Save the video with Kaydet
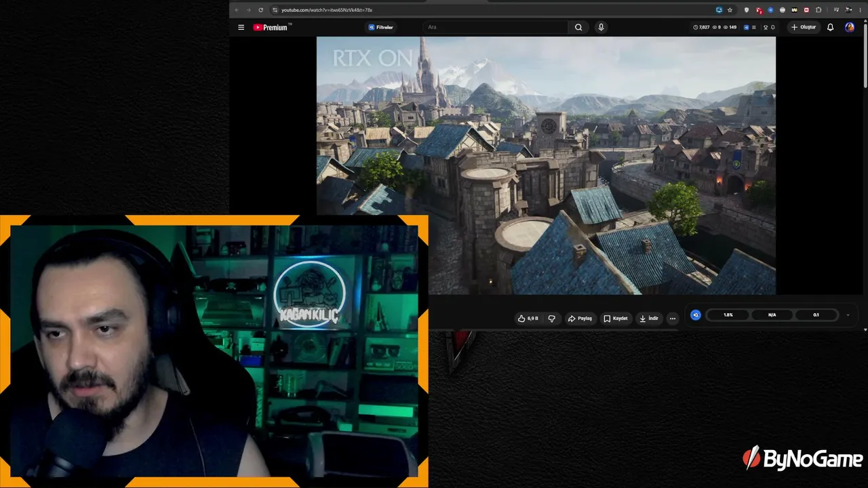The image size is (868, 488). pyautogui.click(x=616, y=318)
